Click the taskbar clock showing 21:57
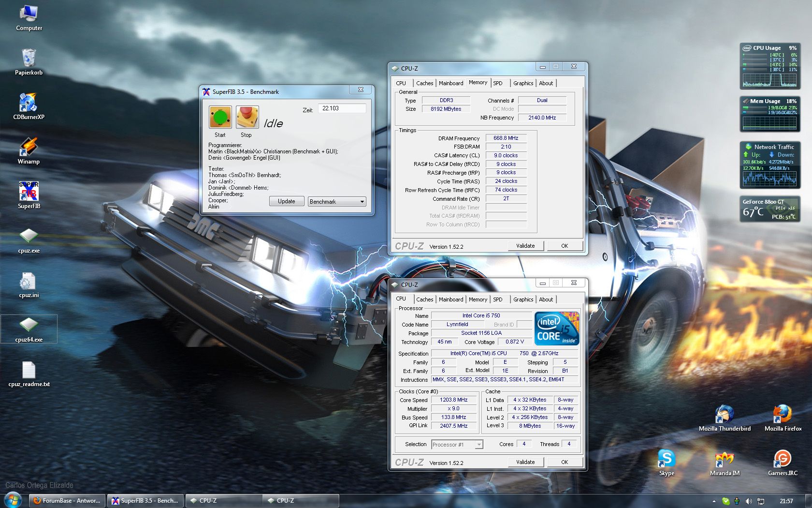This screenshot has height=508, width=812. pyautogui.click(x=786, y=501)
